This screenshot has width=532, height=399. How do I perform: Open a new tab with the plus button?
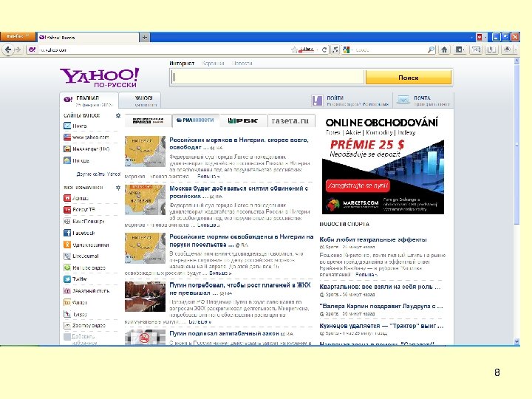click(x=145, y=38)
